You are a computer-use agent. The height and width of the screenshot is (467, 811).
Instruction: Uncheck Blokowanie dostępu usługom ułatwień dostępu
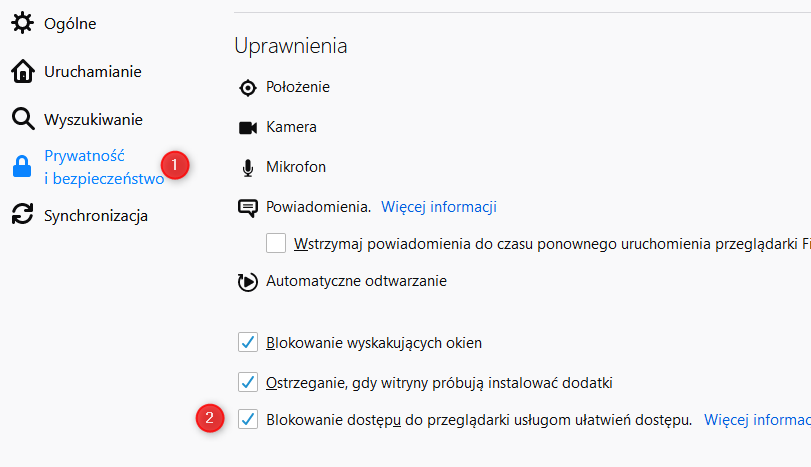(x=248, y=419)
